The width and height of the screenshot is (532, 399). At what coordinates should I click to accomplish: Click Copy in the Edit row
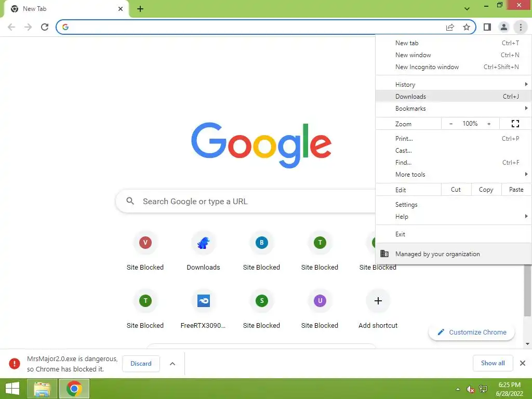pos(486,190)
